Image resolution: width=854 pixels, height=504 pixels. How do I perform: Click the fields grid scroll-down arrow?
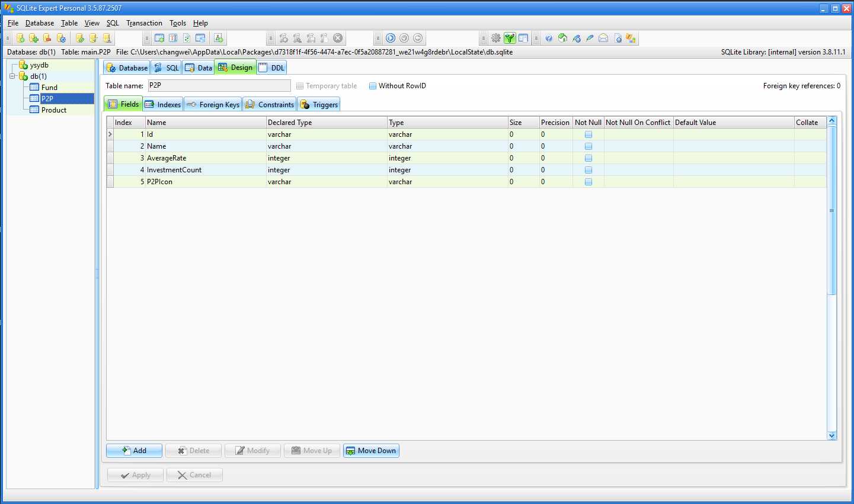(831, 435)
